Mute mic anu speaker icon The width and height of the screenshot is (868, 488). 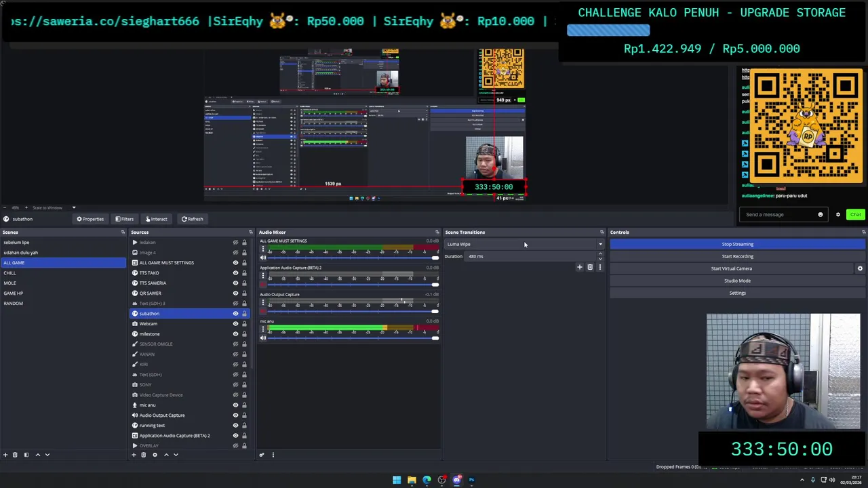(x=263, y=338)
